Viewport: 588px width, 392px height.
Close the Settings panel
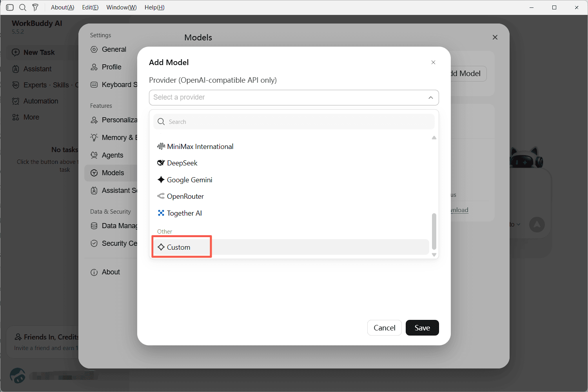tap(495, 37)
